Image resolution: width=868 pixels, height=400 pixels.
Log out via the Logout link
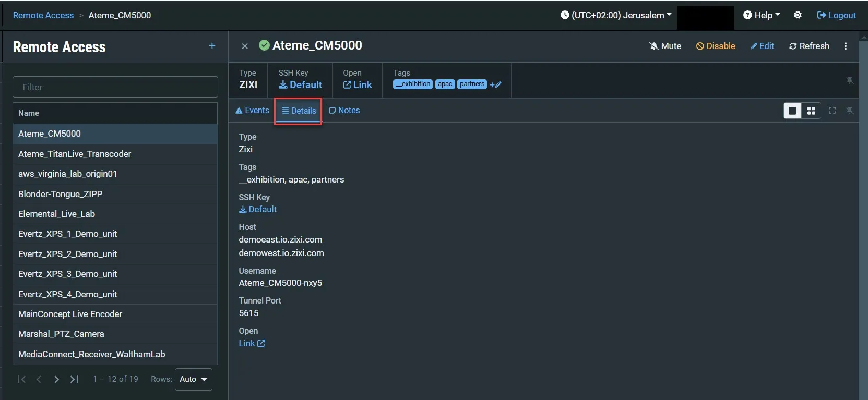click(x=836, y=15)
